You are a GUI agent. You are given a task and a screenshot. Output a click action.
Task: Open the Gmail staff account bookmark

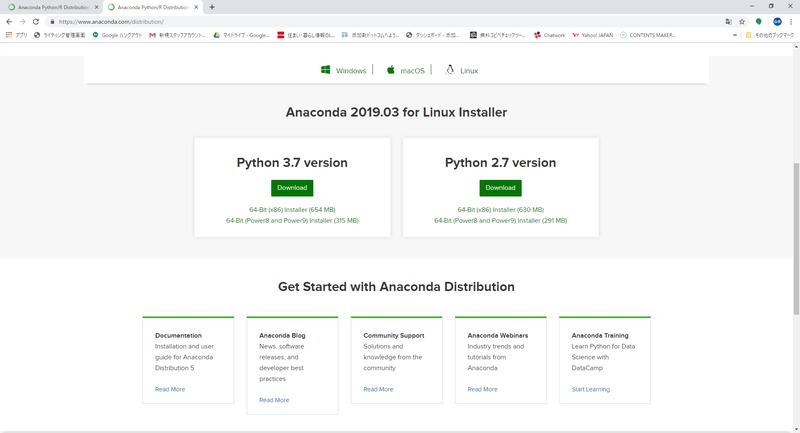point(177,35)
